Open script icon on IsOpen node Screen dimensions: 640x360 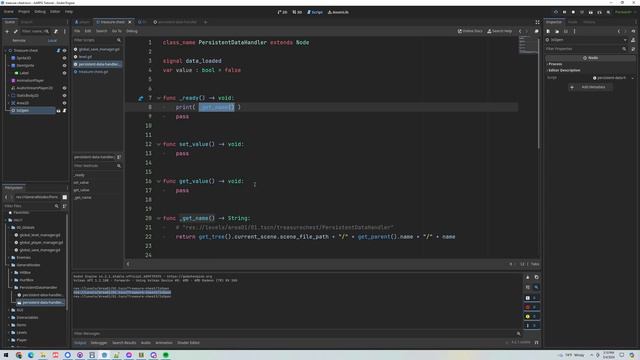[64, 111]
